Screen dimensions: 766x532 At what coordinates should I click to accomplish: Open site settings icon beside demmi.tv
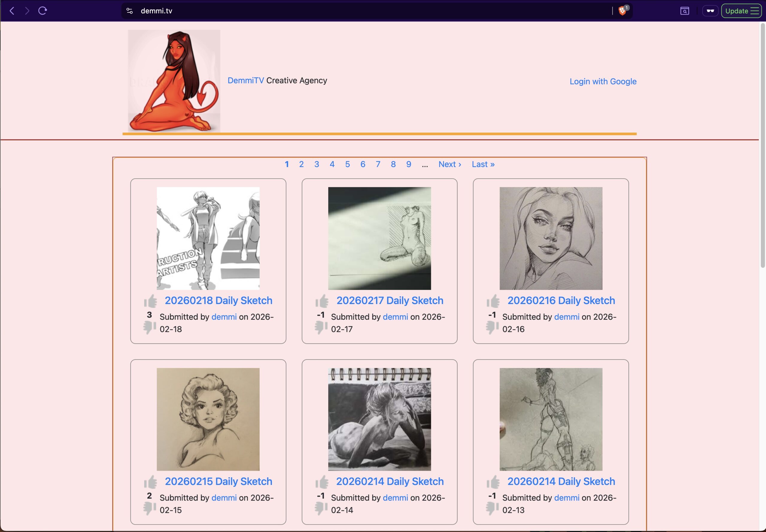pyautogui.click(x=130, y=11)
